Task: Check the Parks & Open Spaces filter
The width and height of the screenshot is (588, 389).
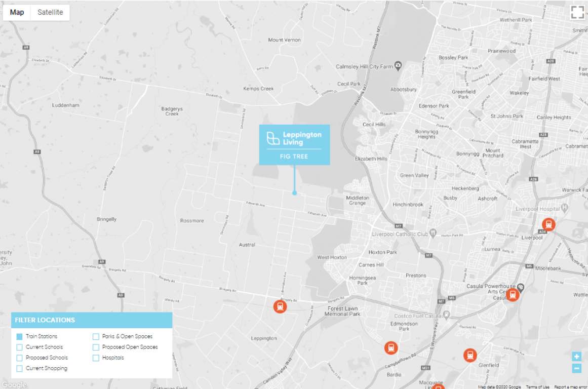Action: pos(96,336)
